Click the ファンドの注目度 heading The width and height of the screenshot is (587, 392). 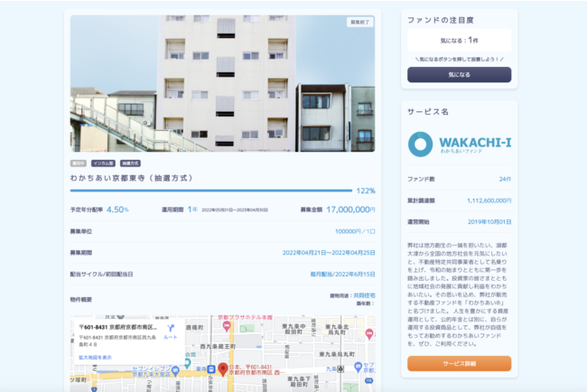441,20
